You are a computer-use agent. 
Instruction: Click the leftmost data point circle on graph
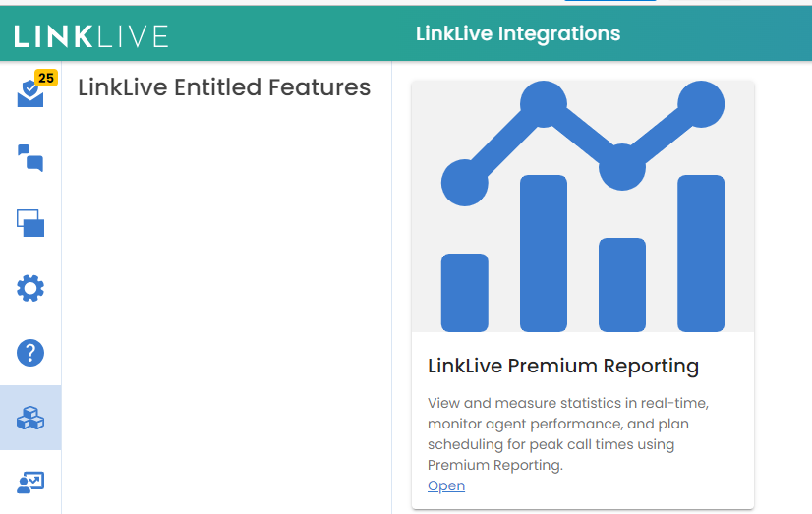465,182
